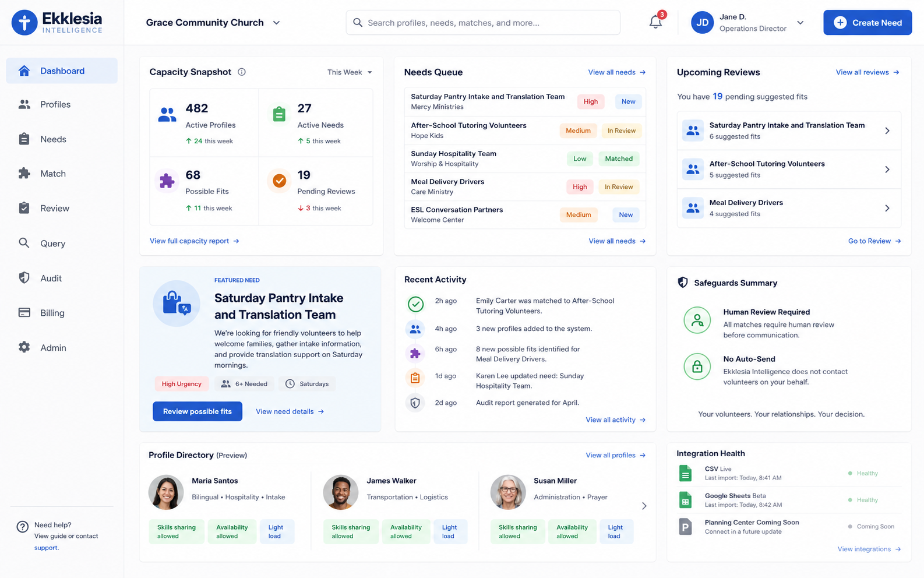
Task: Show next profiles with directory chevron
Action: [x=644, y=506]
